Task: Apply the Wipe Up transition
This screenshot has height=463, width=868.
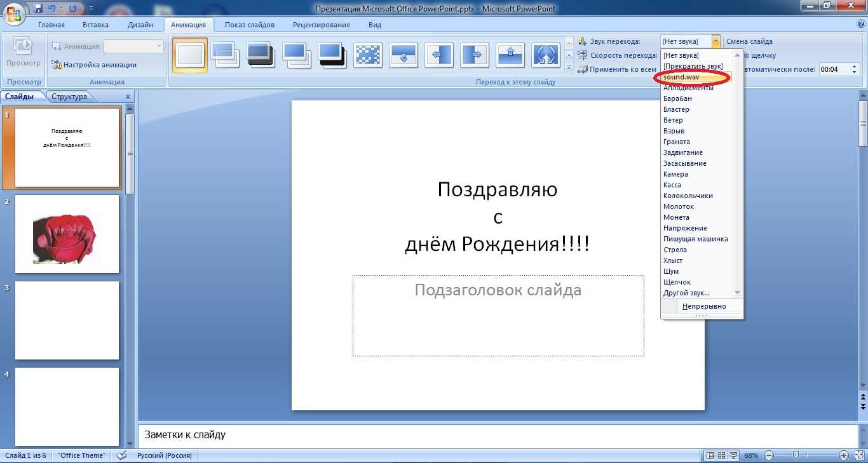Action: click(x=510, y=55)
